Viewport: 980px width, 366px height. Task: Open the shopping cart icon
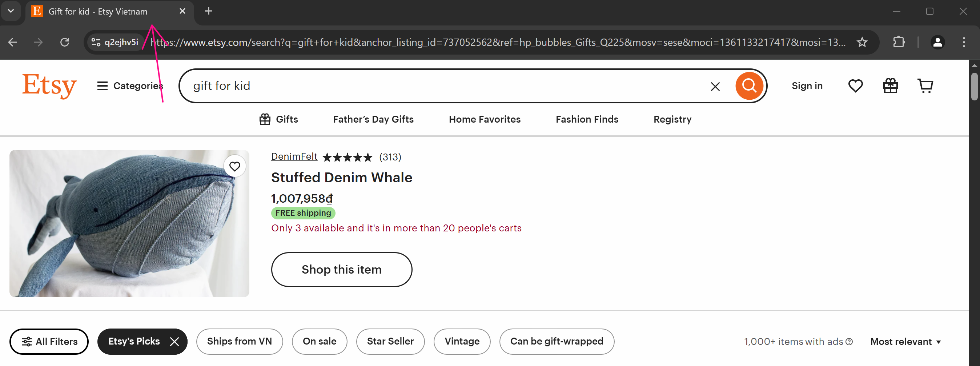925,86
